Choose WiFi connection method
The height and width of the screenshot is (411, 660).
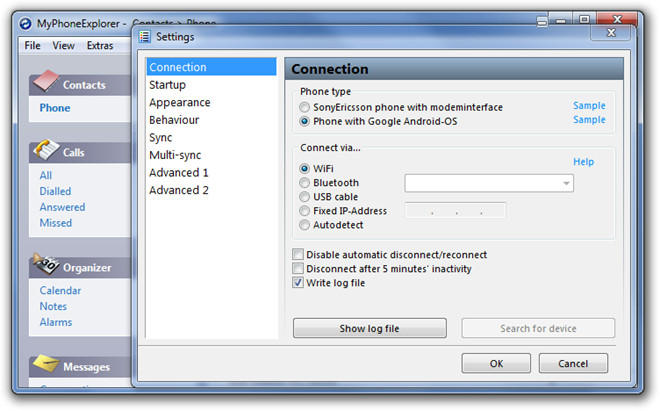304,168
